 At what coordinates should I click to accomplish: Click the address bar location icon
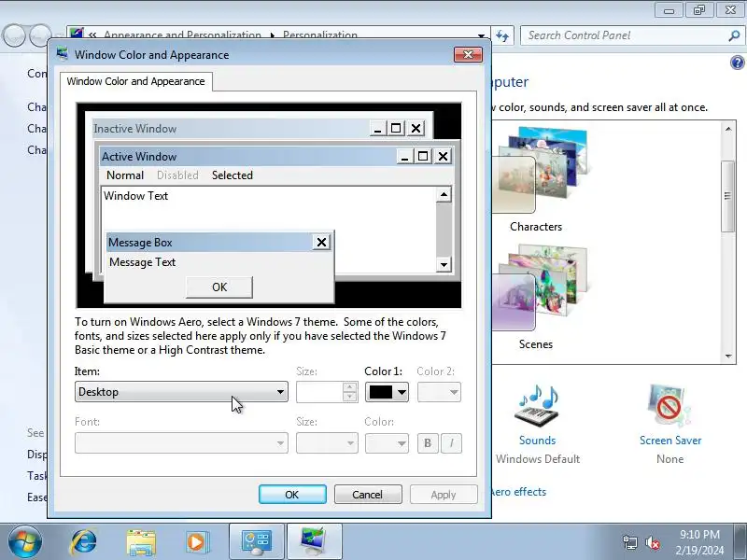[76, 34]
